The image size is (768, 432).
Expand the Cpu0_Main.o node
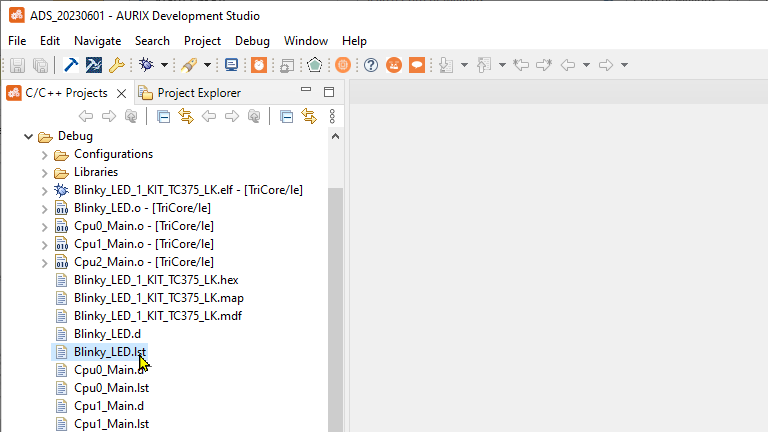point(45,227)
